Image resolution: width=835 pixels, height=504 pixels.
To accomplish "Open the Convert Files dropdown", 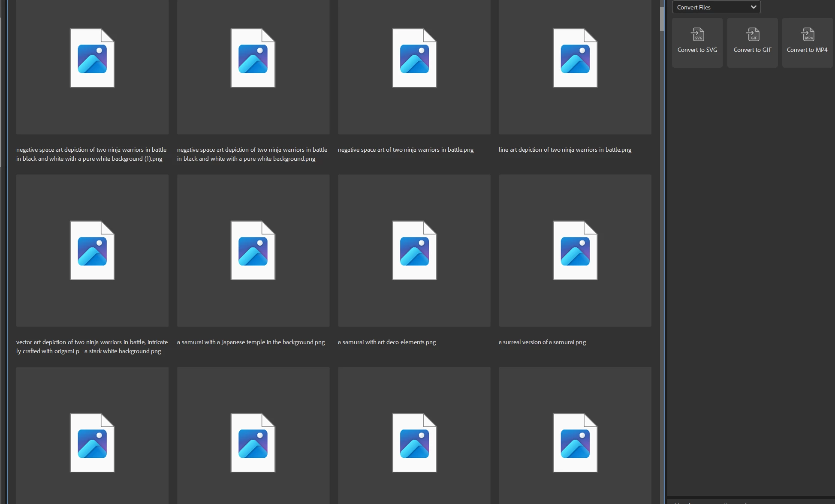I will click(716, 7).
